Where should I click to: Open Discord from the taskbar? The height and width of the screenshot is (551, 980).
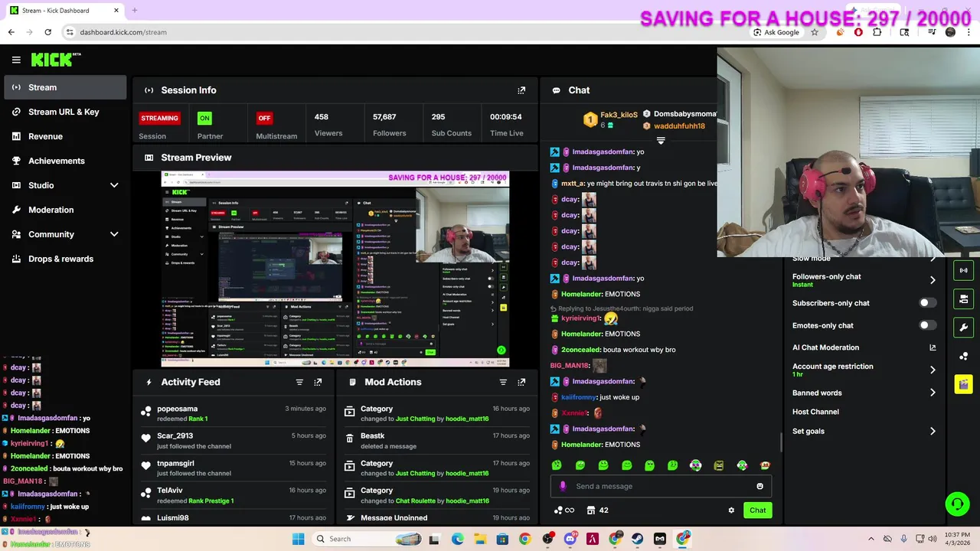(x=570, y=539)
